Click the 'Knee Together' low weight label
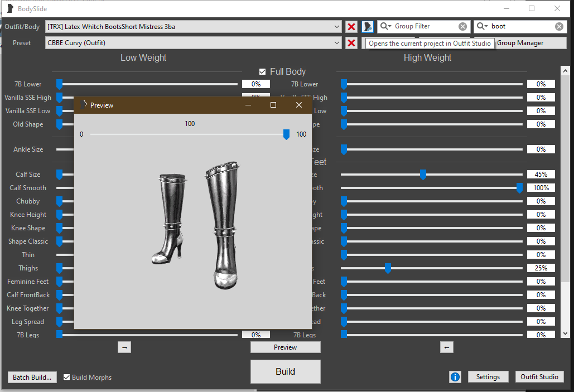 pyautogui.click(x=28, y=308)
